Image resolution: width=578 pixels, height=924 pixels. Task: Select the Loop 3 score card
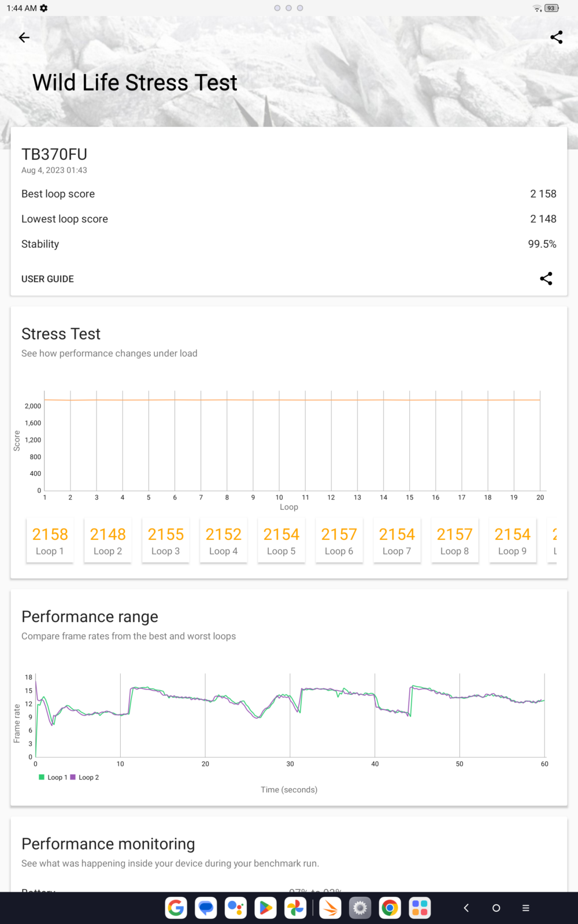point(165,541)
